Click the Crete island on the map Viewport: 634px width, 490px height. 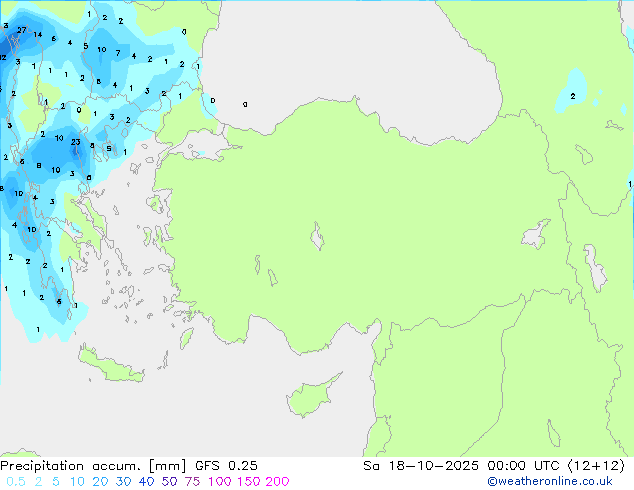pyautogui.click(x=110, y=366)
